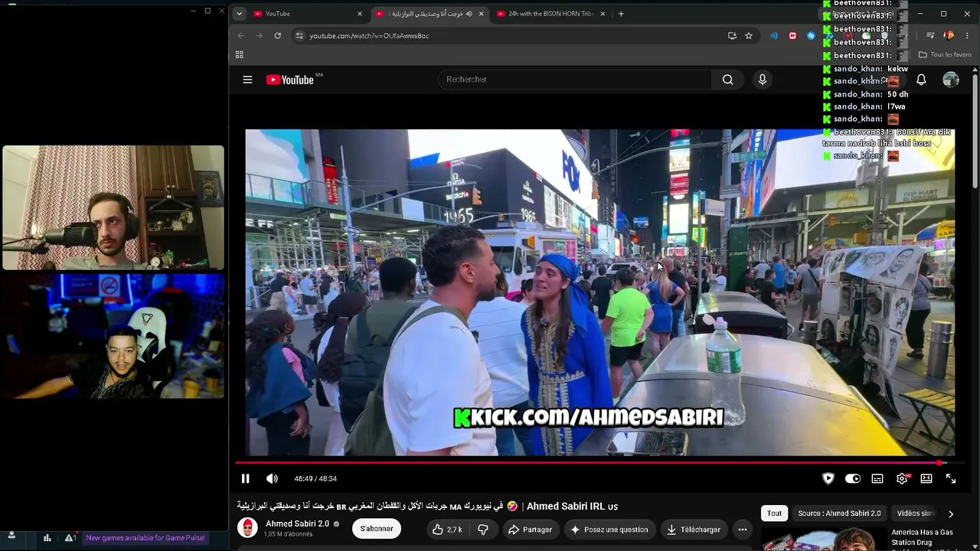
Task: Enter full screen mode
Action: coord(951,478)
